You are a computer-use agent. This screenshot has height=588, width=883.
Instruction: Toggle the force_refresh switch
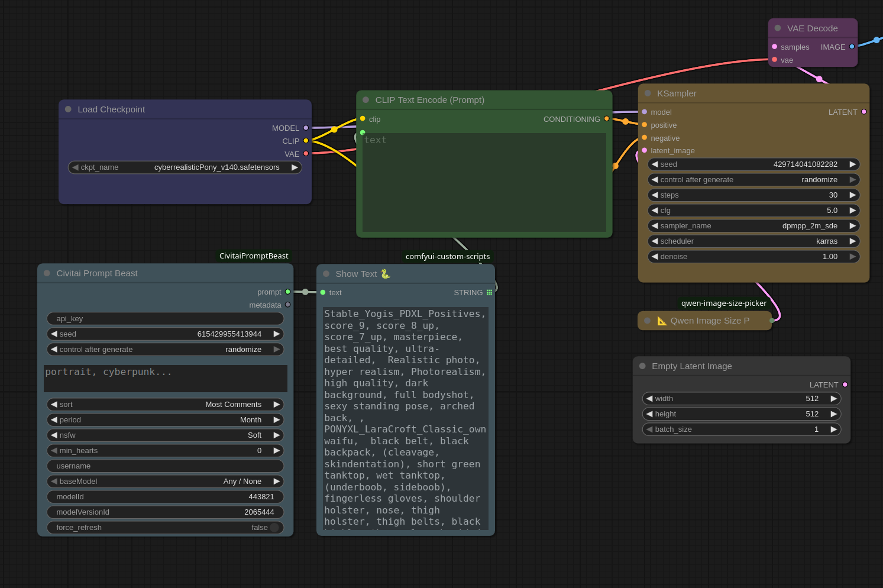point(274,528)
